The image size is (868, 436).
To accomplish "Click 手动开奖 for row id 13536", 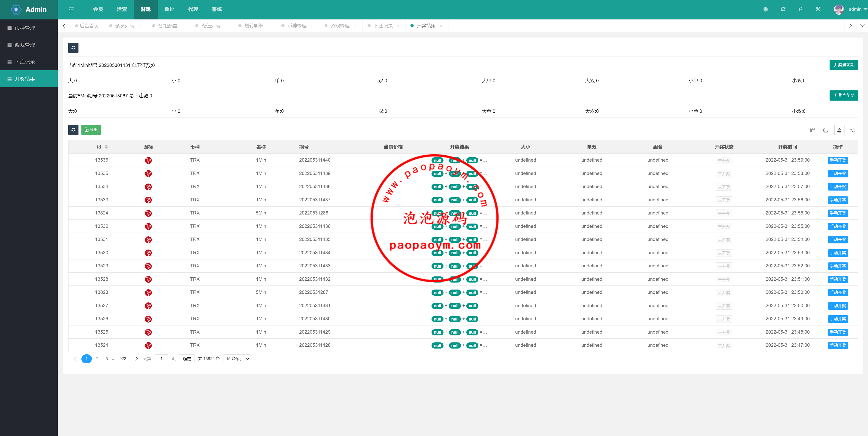I will pyautogui.click(x=838, y=160).
